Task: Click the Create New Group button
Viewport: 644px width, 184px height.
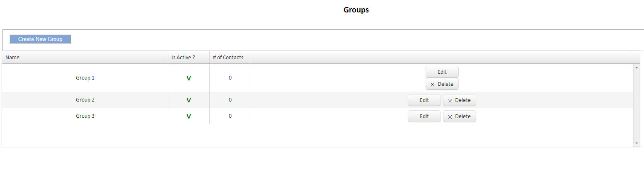Action: pyautogui.click(x=40, y=39)
